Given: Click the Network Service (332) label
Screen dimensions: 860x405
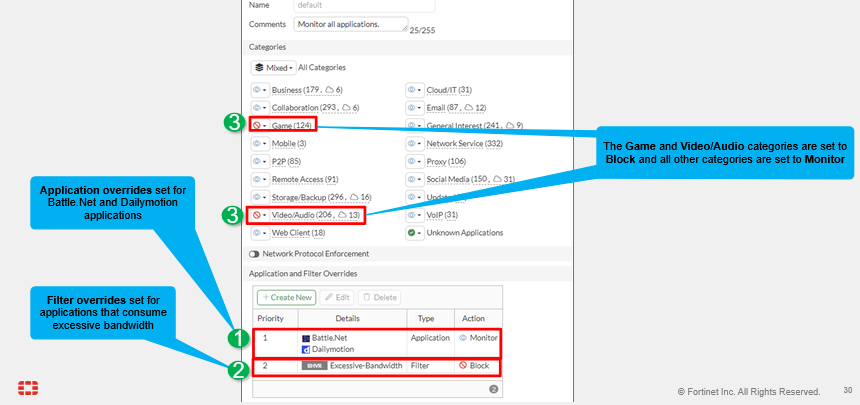Looking at the screenshot, I should pos(465,143).
